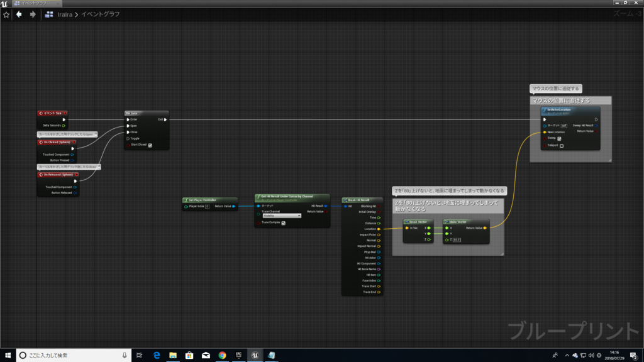Open Chrome from the taskbar
The width and height of the screenshot is (644, 362).
[222, 356]
